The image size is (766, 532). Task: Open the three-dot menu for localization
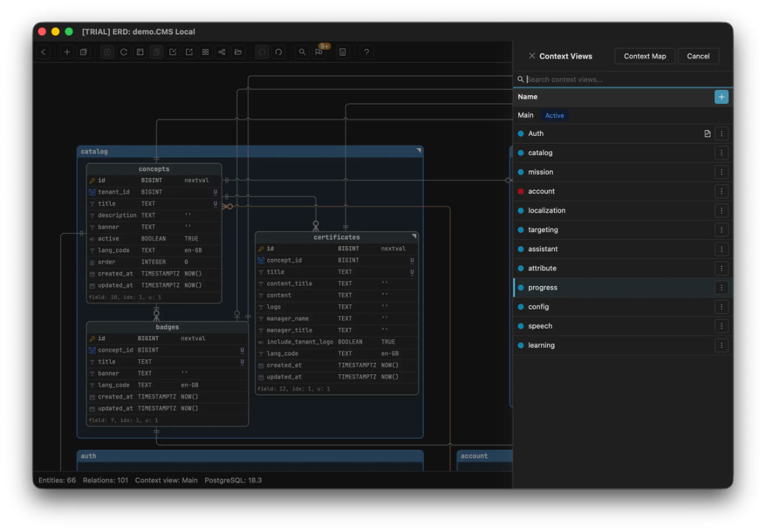point(721,211)
